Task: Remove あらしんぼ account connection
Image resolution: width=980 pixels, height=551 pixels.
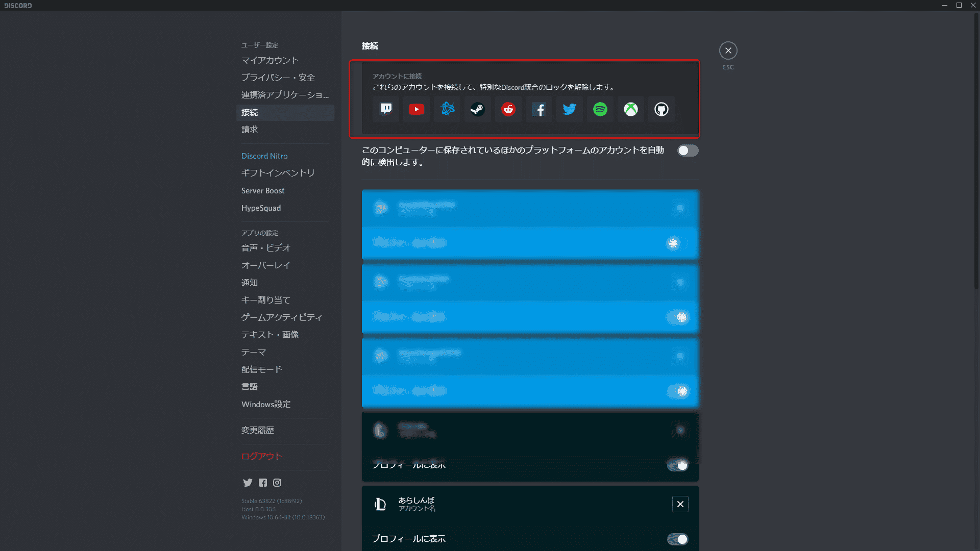Action: point(680,504)
